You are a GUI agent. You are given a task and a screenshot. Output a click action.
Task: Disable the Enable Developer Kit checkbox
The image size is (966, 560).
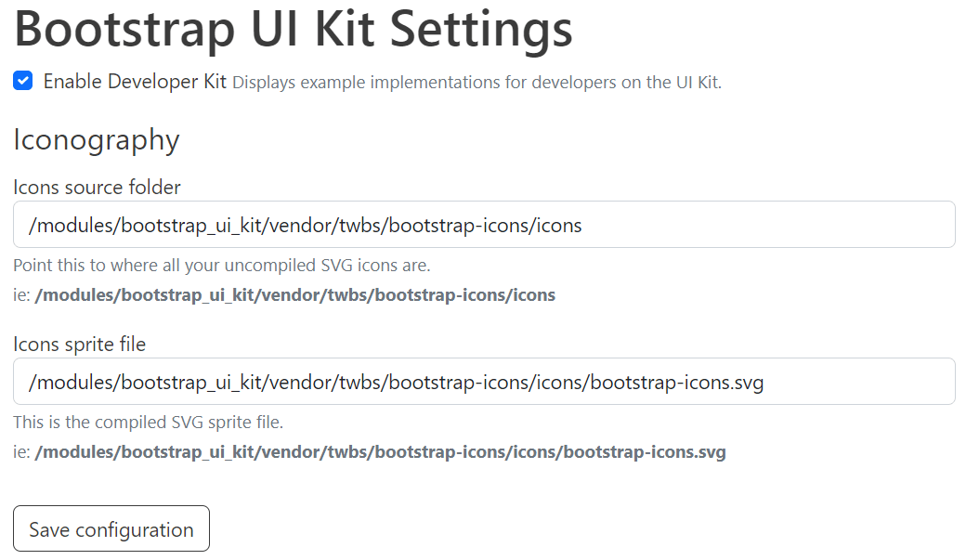coord(22,81)
